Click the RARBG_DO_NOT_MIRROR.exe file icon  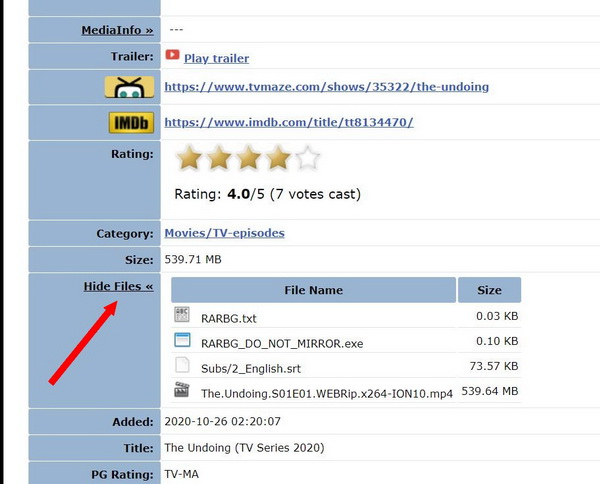182,342
